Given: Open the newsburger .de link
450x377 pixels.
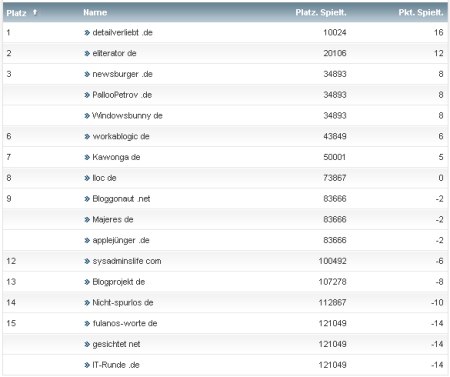Looking at the screenshot, I should coord(122,74).
